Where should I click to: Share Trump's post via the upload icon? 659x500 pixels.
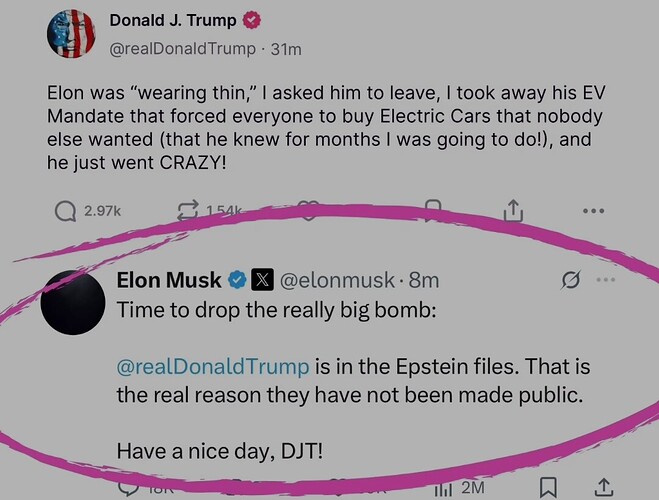point(513,211)
